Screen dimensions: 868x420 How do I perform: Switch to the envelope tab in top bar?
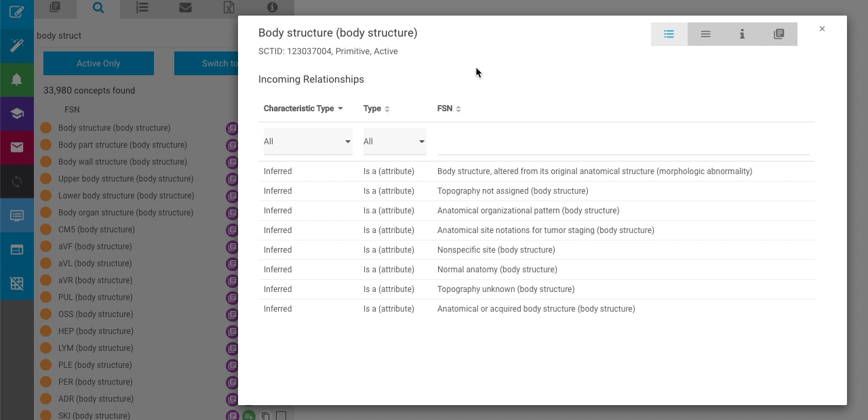[x=185, y=7]
